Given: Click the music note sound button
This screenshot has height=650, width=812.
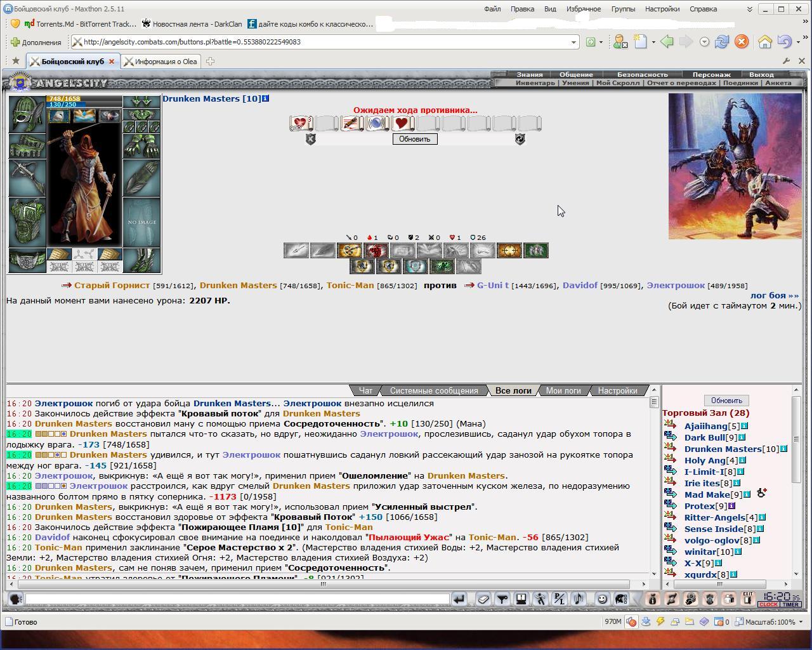Looking at the screenshot, I should (x=578, y=599).
